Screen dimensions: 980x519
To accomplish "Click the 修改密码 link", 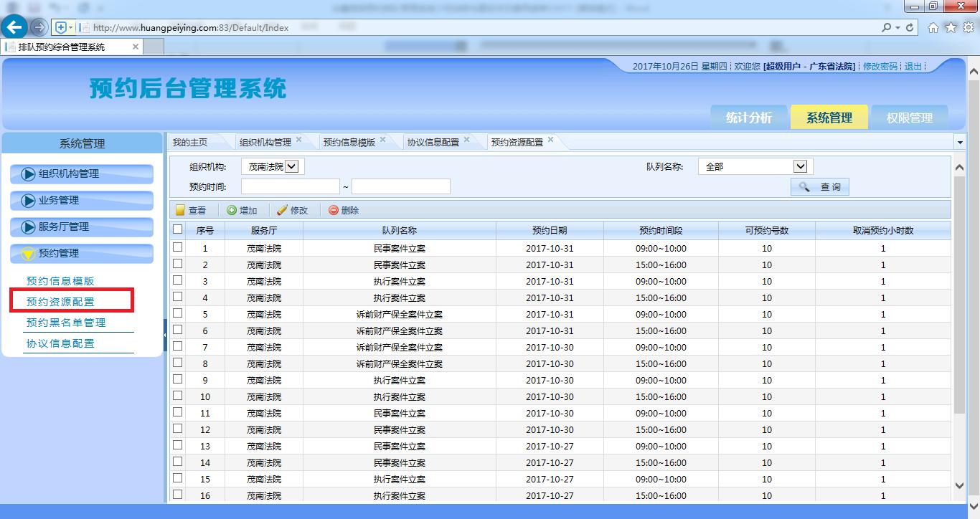I will pos(880,66).
